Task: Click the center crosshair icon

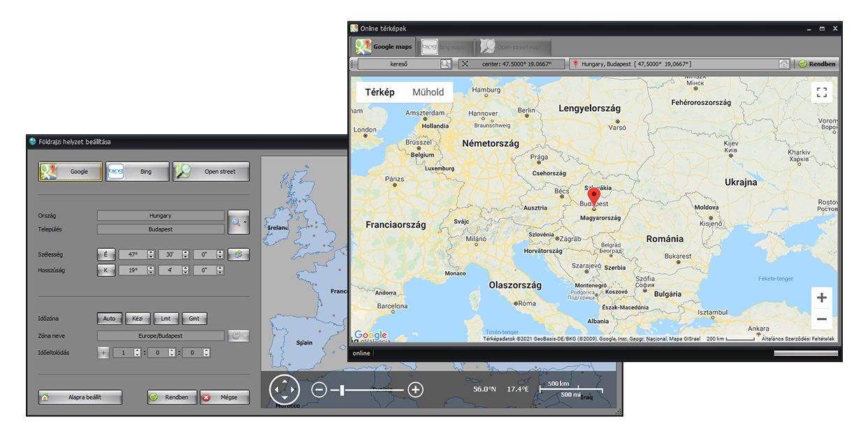Action: click(x=464, y=64)
